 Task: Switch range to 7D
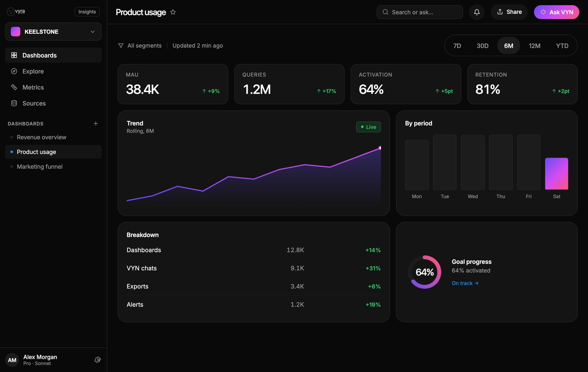pos(457,46)
